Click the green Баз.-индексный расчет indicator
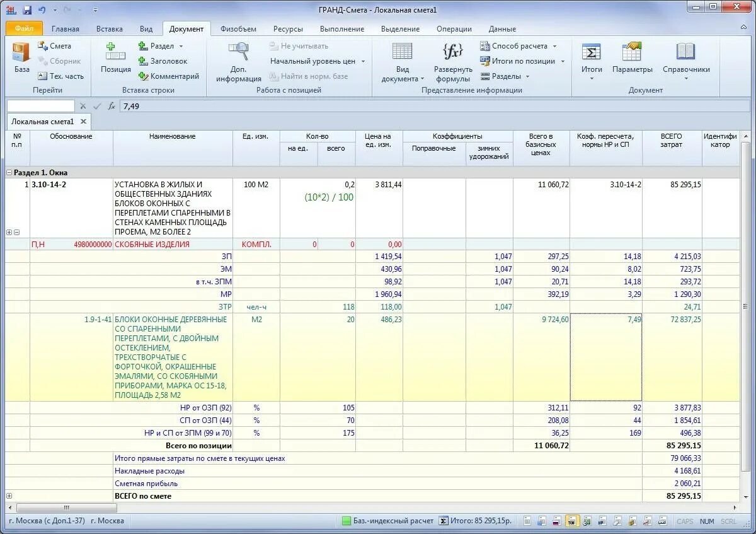This screenshot has height=534, width=756. [346, 521]
